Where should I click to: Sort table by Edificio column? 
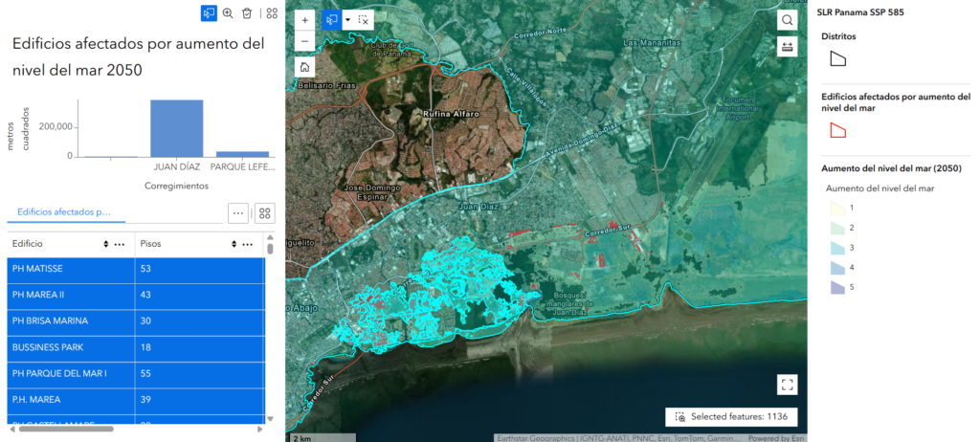click(105, 245)
